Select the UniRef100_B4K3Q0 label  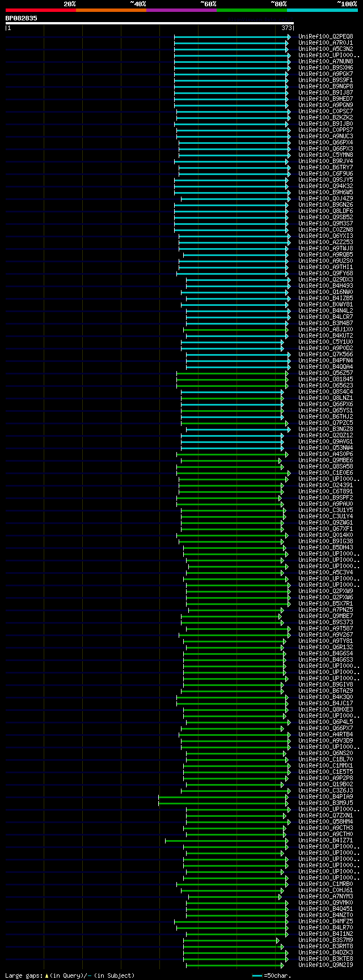tap(326, 697)
